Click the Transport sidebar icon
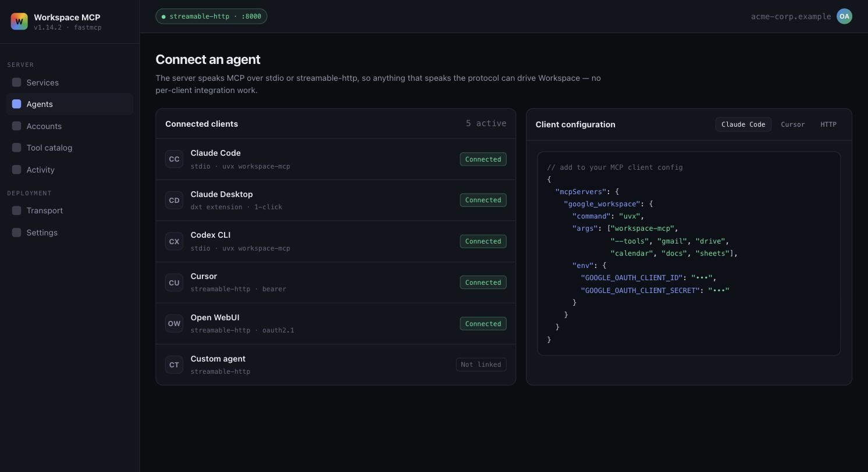This screenshot has height=472, width=868. click(x=16, y=210)
